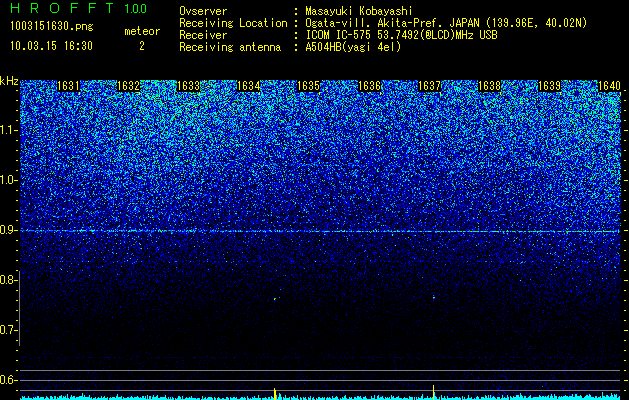
Task: Click the meteor count value 2
Action: 142,46
